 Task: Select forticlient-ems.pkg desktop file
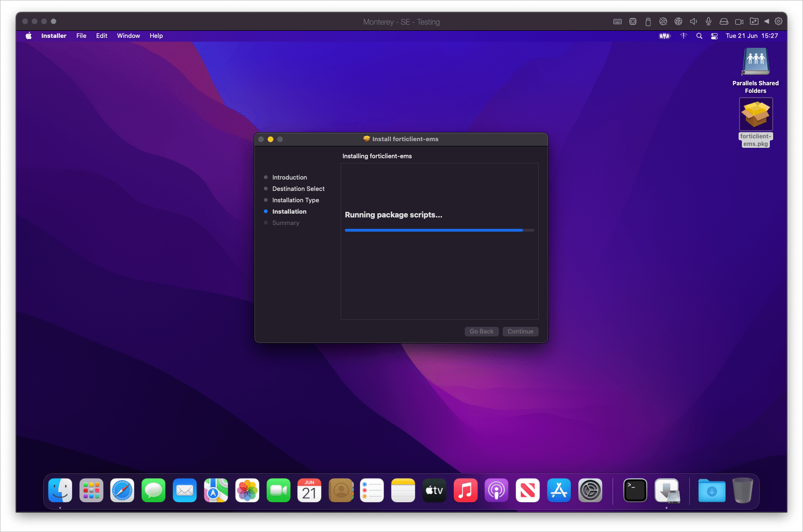(756, 123)
